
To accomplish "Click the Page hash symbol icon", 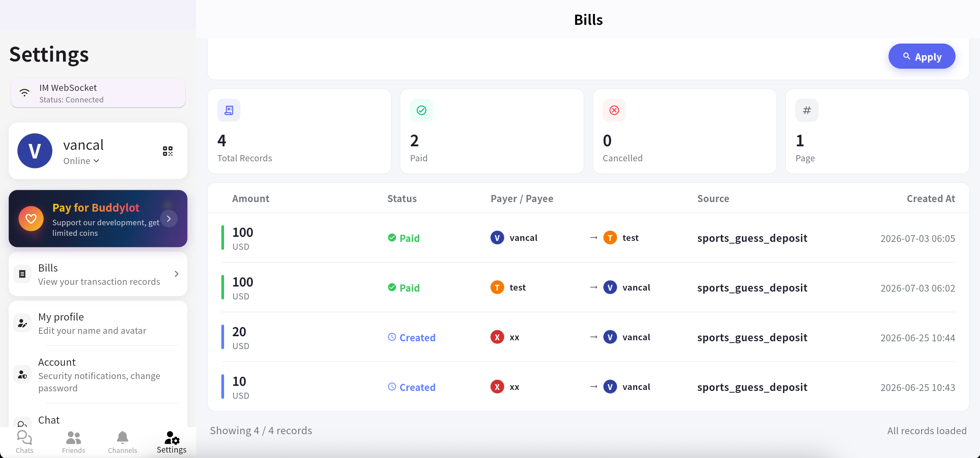I will point(807,110).
